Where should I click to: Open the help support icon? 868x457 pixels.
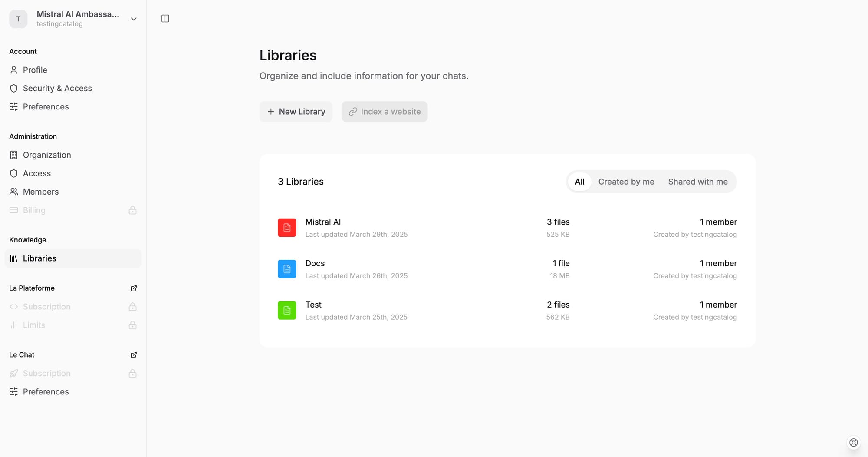point(853,443)
